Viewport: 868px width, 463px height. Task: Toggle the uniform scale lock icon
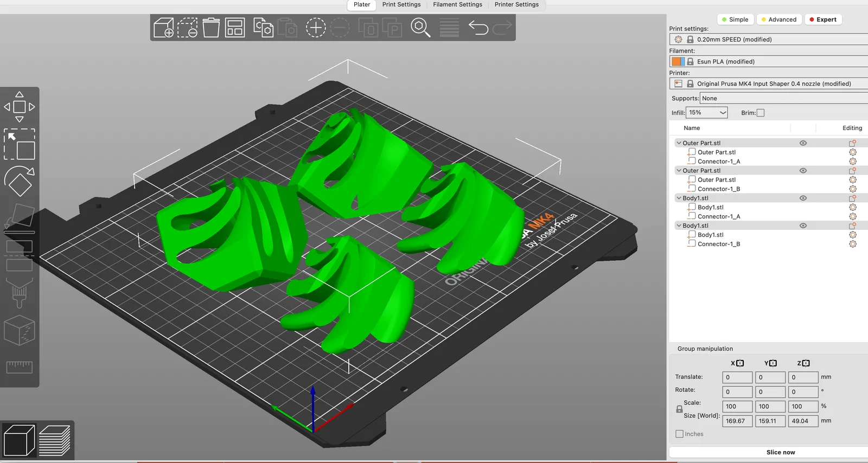click(x=679, y=409)
